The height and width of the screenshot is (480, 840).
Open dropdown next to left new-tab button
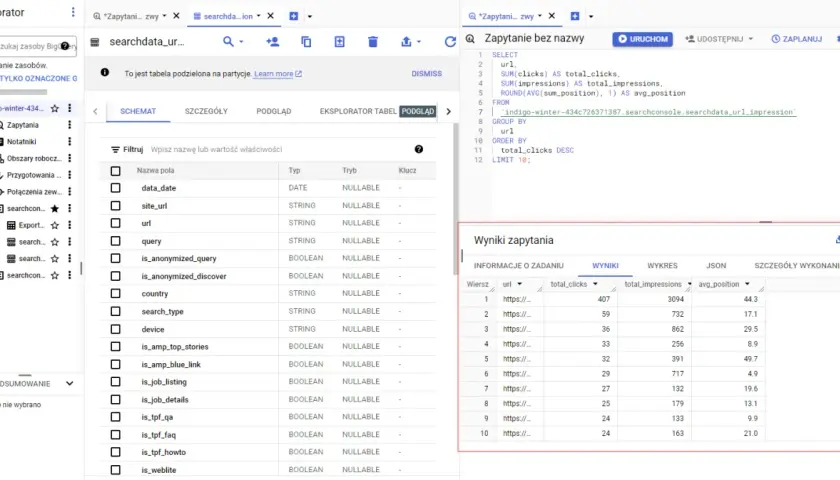point(310,16)
